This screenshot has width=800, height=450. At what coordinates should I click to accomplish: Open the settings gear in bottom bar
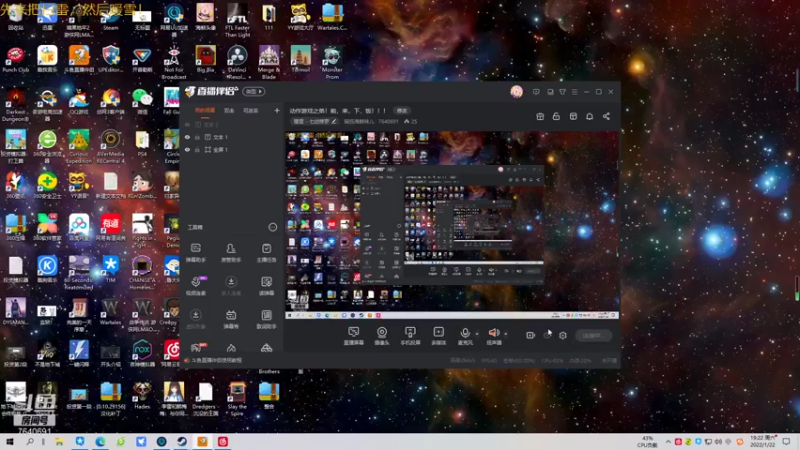point(563,335)
